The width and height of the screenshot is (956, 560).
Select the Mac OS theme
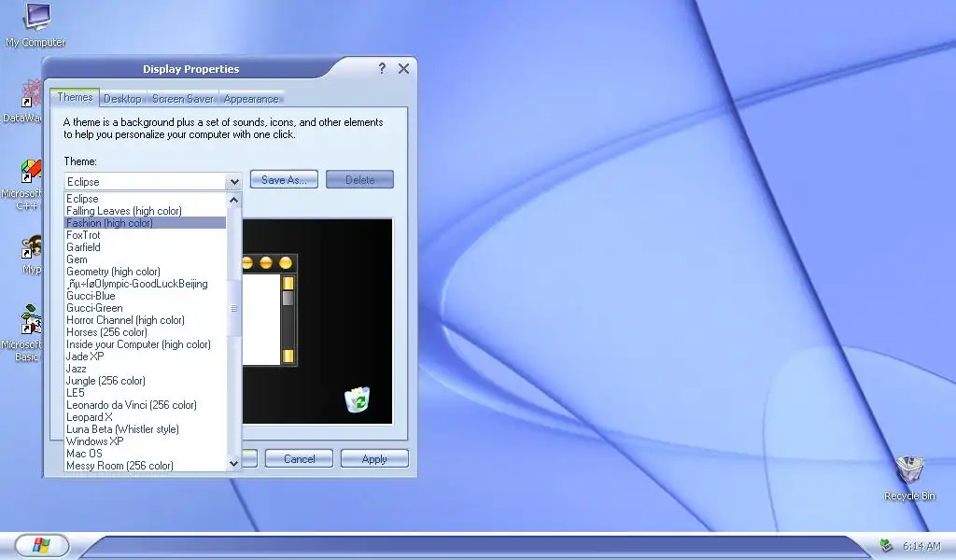(x=145, y=454)
